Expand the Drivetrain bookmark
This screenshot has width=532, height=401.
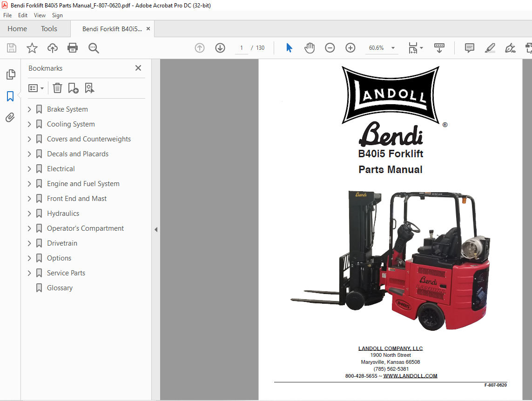(29, 243)
